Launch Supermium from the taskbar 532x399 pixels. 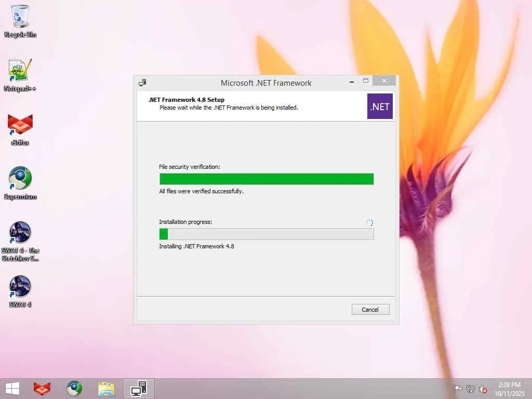(x=74, y=389)
